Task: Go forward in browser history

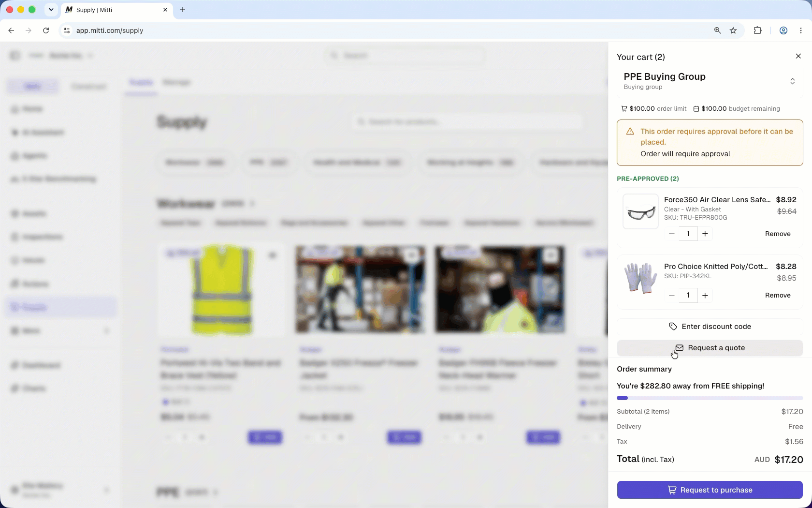Action: pyautogui.click(x=29, y=30)
